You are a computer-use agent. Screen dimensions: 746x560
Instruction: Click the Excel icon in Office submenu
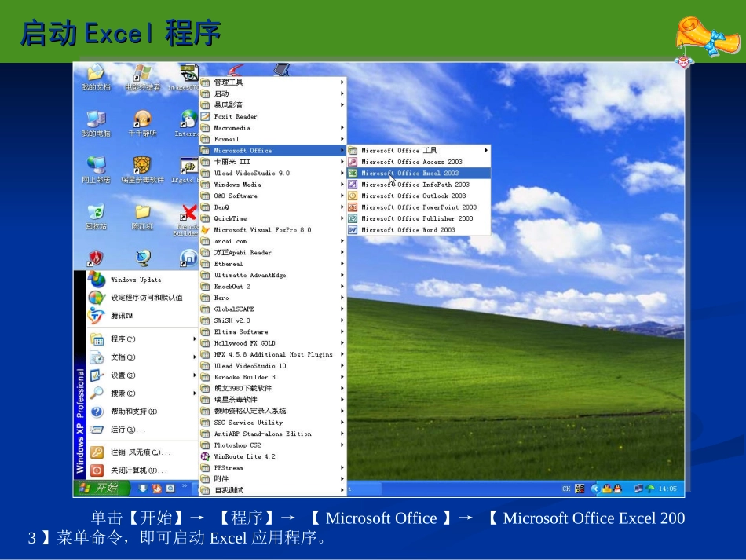click(x=353, y=174)
